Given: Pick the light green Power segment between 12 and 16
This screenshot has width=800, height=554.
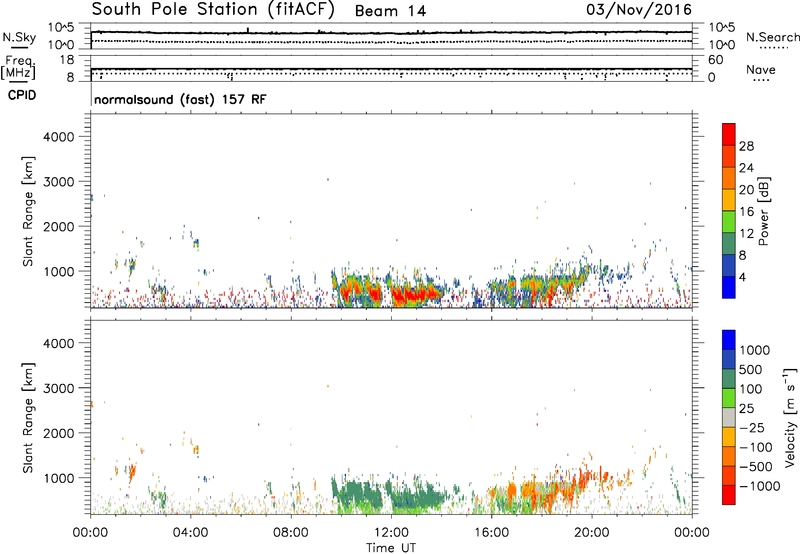Looking at the screenshot, I should tap(729, 222).
